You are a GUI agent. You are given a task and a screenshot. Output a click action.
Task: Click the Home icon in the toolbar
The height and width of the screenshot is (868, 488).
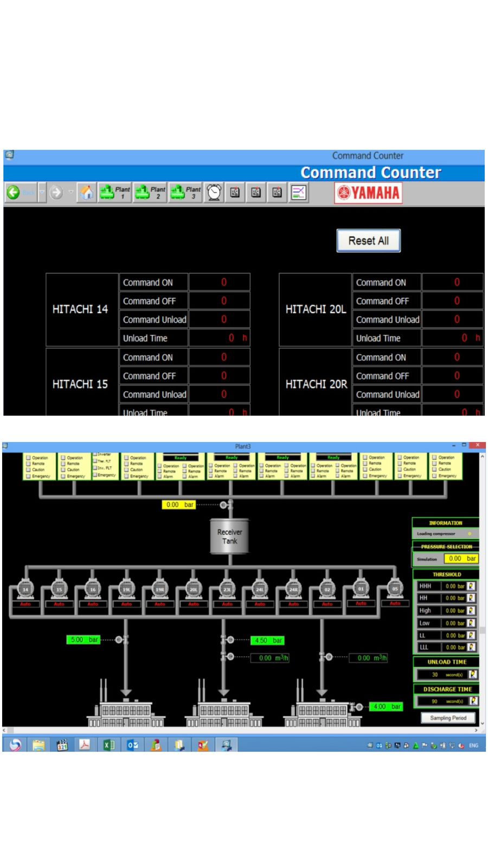tap(87, 193)
